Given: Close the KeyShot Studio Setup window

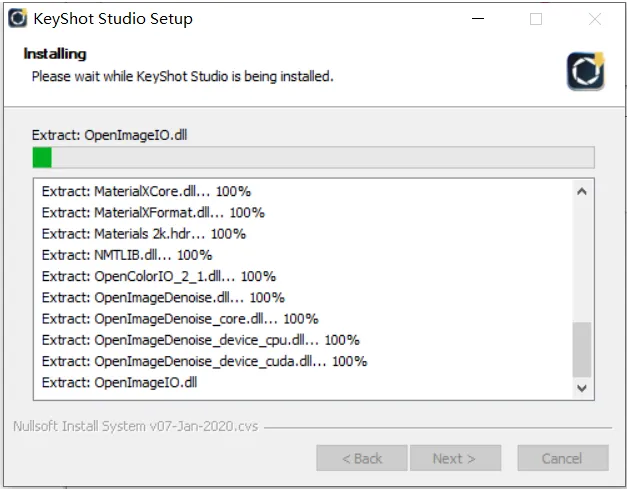Looking at the screenshot, I should (x=596, y=18).
